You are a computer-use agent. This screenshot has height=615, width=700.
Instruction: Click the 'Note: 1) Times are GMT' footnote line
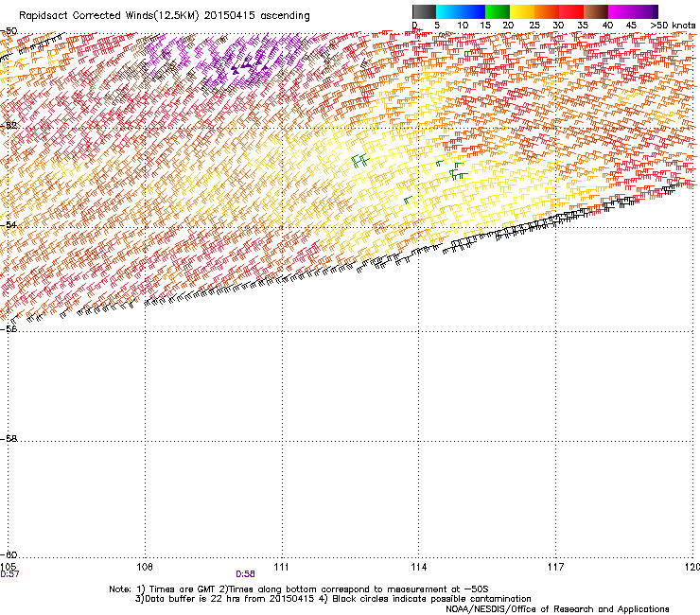[299, 589]
